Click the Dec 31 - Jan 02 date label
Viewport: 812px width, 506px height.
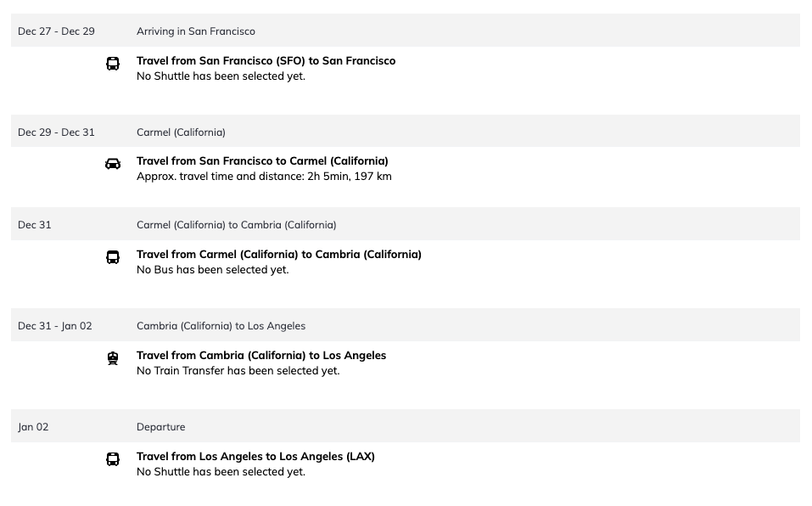pyautogui.click(x=55, y=326)
